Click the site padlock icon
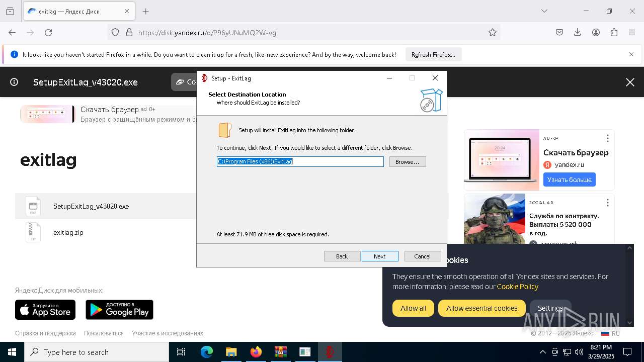 pos(129,32)
